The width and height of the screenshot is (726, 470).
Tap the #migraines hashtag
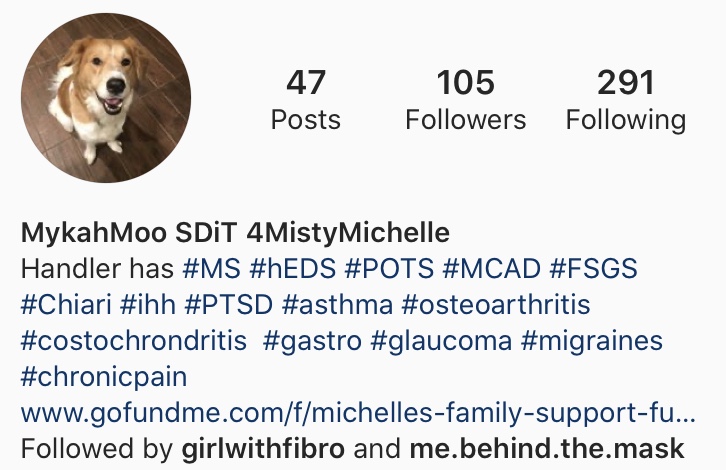coord(592,342)
